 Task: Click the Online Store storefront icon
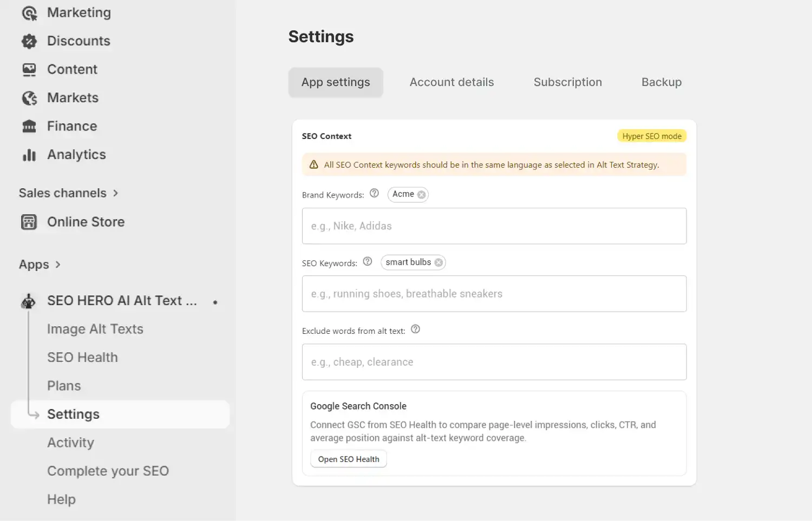(29, 222)
